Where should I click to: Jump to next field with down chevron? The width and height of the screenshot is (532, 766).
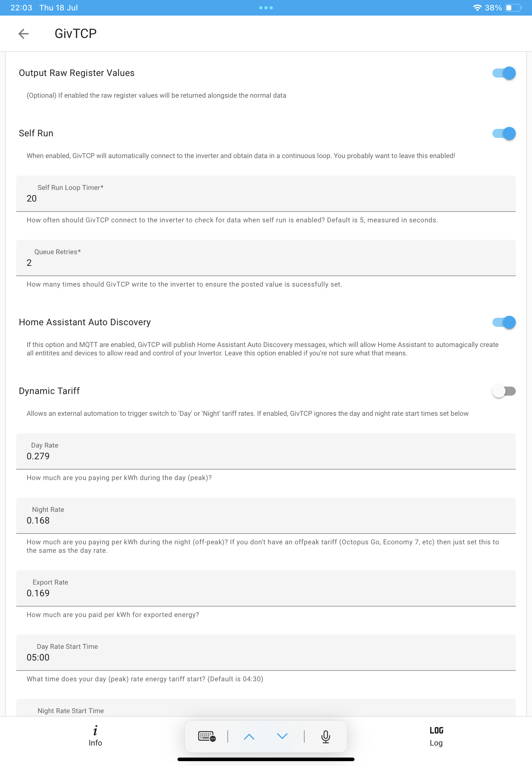point(282,736)
